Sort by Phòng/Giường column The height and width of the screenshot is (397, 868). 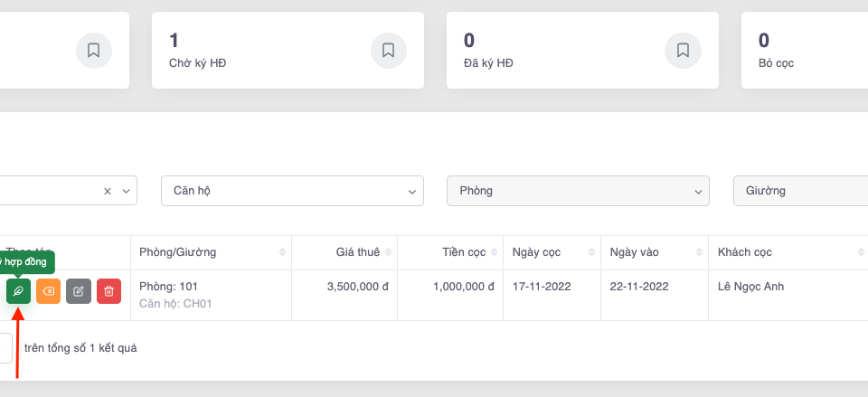click(284, 251)
